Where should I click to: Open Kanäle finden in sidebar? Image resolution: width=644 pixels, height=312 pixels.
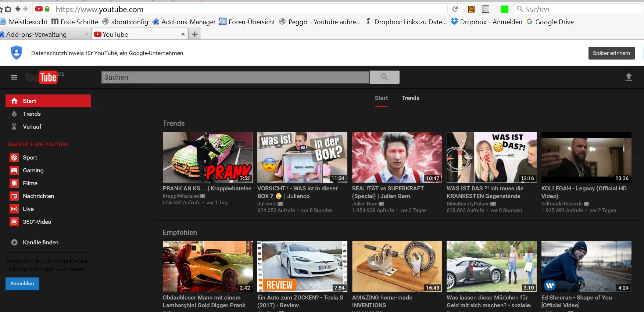coord(40,243)
